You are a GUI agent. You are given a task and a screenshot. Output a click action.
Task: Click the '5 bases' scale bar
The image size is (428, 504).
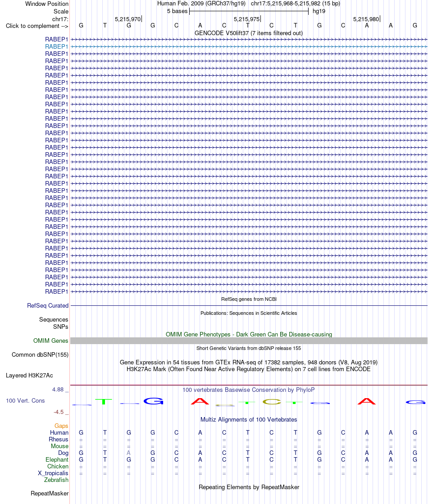[249, 11]
